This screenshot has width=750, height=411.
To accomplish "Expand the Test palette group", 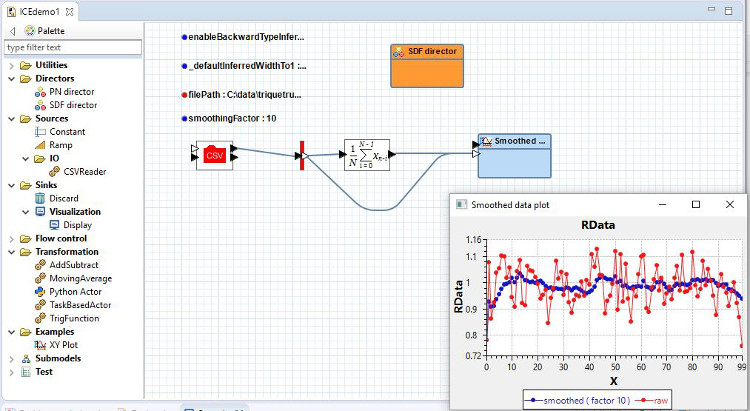I will (x=12, y=371).
